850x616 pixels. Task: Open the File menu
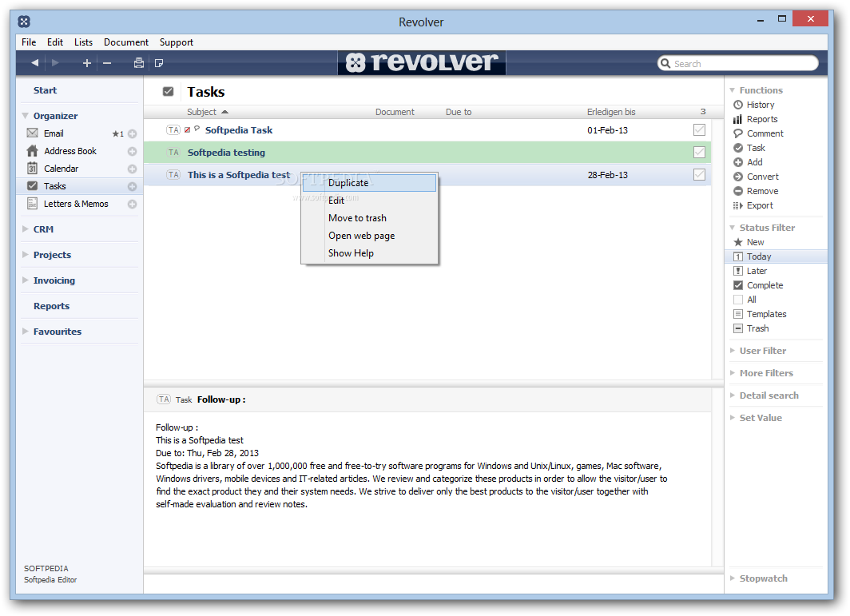pyautogui.click(x=29, y=42)
